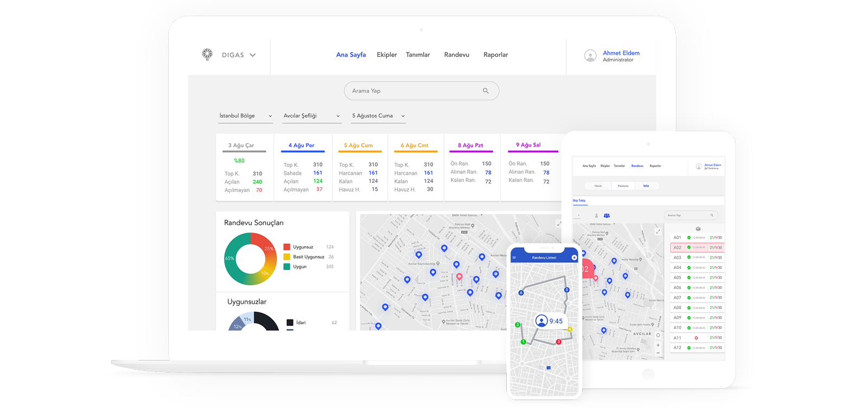Screen dimensions: 868x418
Task: Click the Randevu Sonuçları heading
Action: pyautogui.click(x=254, y=223)
